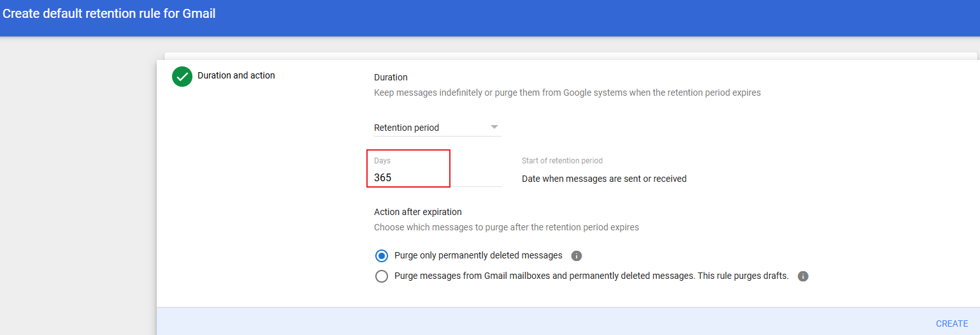Click the 'Start of retention period' label
Screen dimensions: 980x335
coord(562,161)
